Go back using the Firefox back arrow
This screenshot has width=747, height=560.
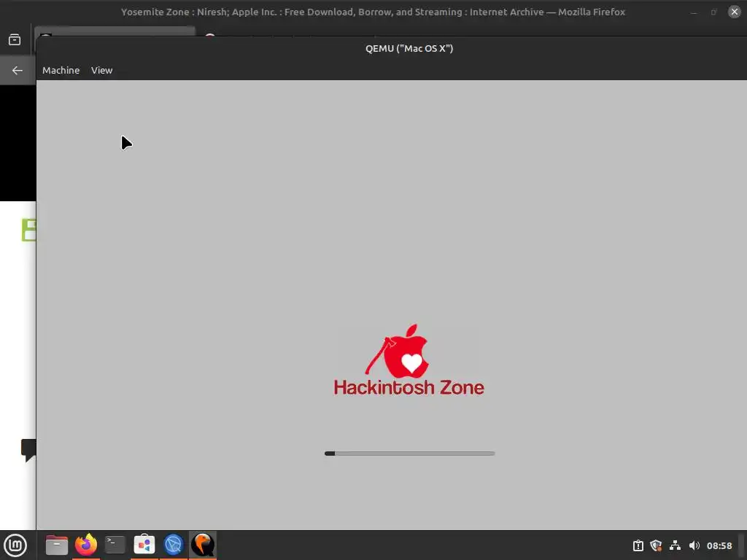(18, 71)
